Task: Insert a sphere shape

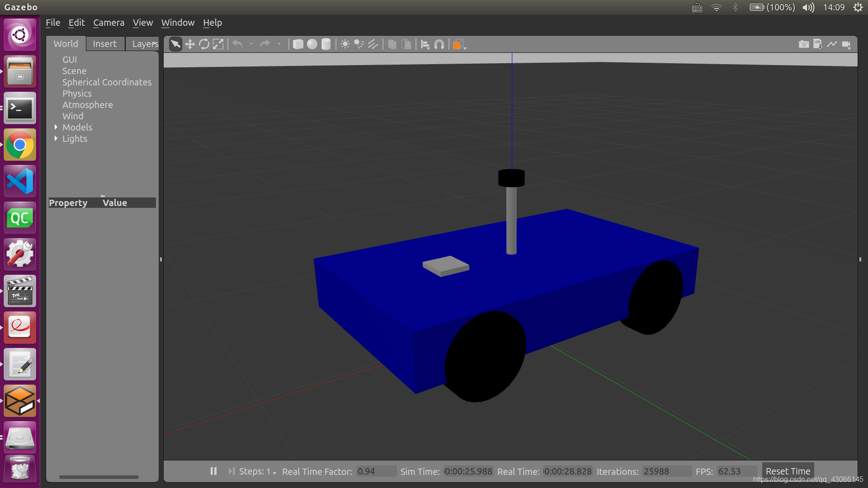Action: click(312, 44)
